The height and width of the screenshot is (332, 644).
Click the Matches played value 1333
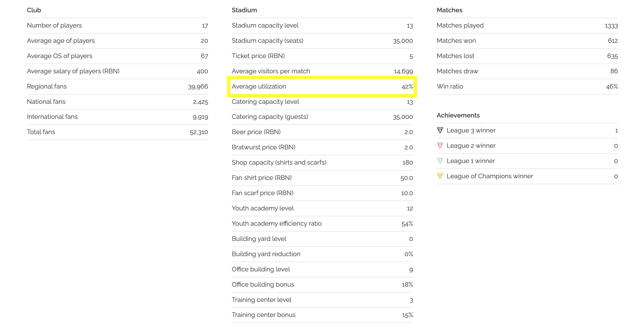(x=611, y=26)
